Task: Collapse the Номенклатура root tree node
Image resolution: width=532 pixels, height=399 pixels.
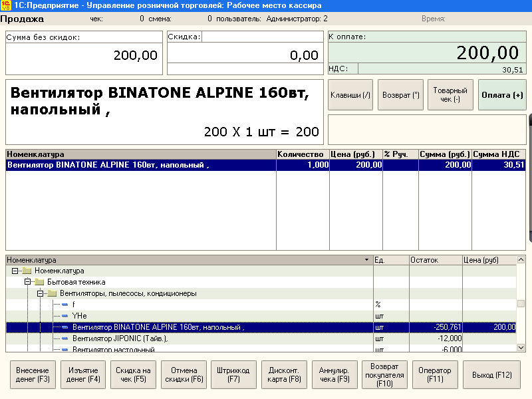Action: pyautogui.click(x=15, y=271)
